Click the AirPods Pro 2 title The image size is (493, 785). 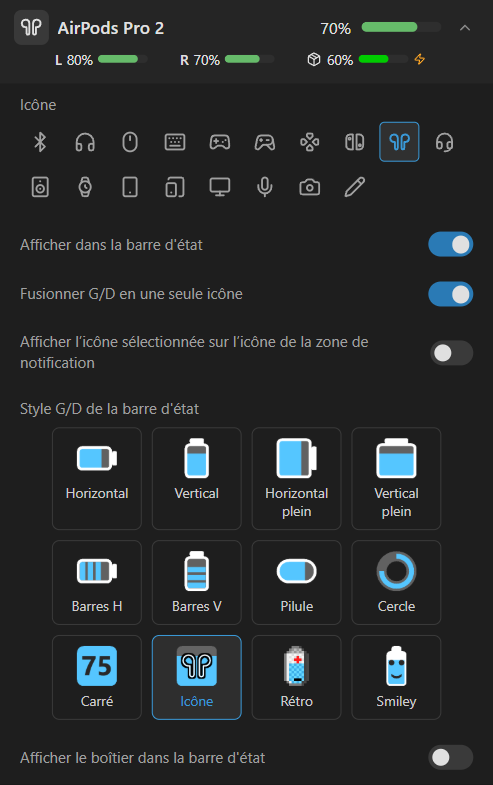pos(111,28)
